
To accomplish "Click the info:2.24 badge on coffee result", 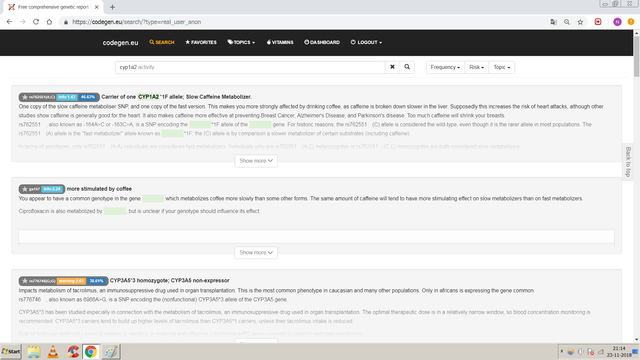I will coord(52,189).
